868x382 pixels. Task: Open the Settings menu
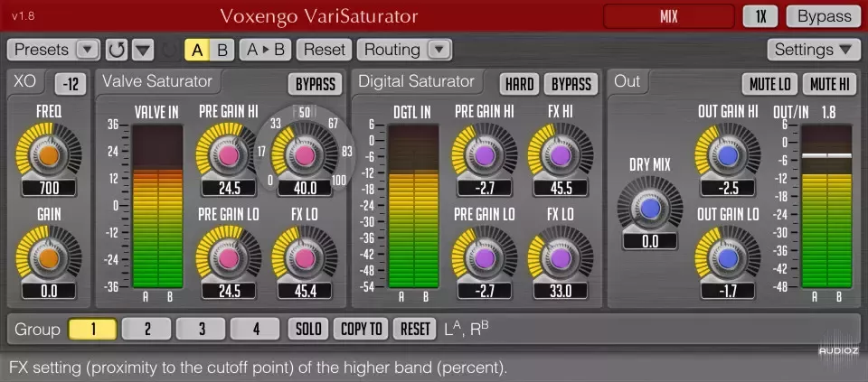coord(814,50)
